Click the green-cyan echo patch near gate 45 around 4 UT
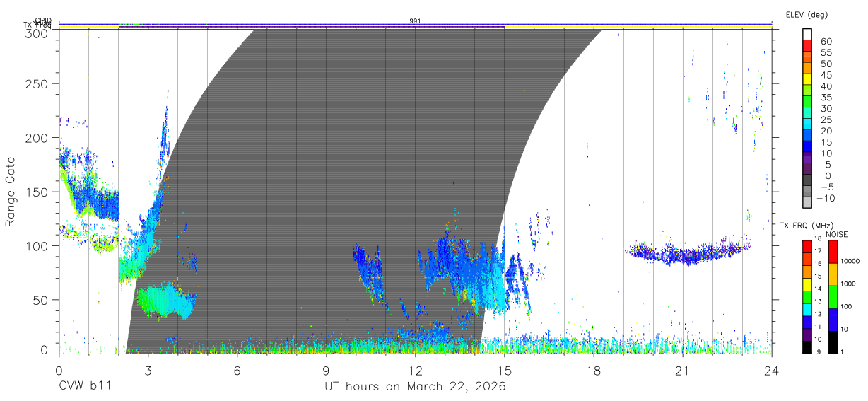 (x=166, y=301)
